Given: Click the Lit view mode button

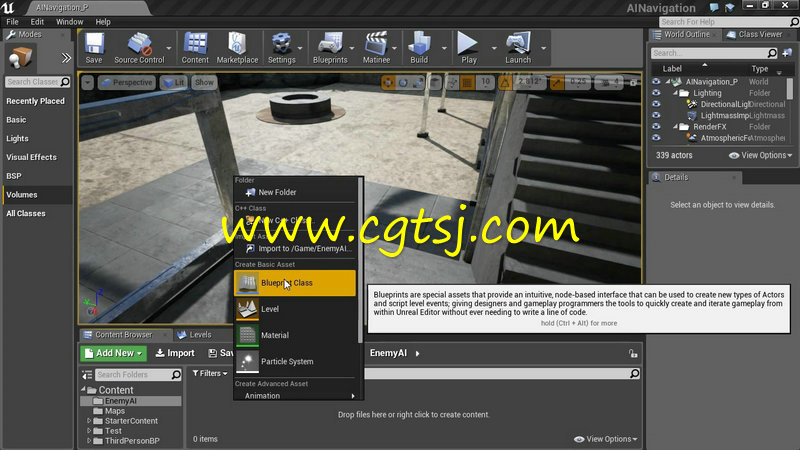Looking at the screenshot, I should [x=174, y=83].
